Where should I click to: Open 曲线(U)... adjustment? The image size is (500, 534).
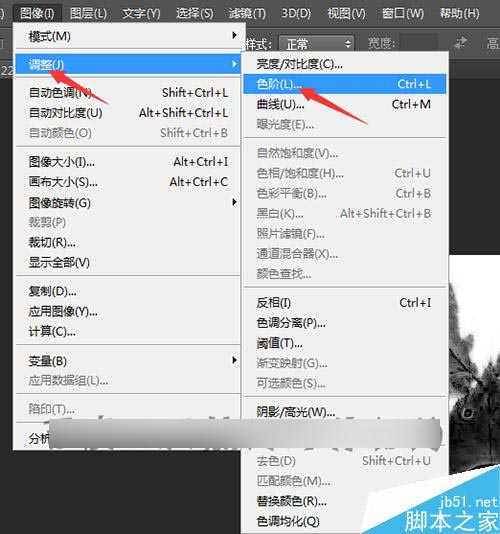click(345, 104)
